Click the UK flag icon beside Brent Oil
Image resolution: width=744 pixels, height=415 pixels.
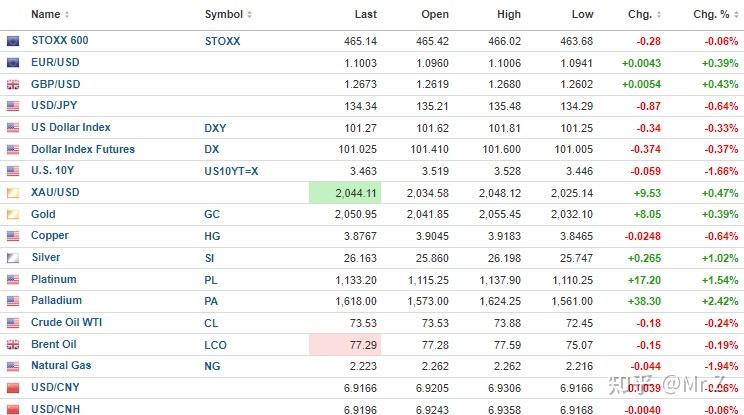click(x=13, y=344)
